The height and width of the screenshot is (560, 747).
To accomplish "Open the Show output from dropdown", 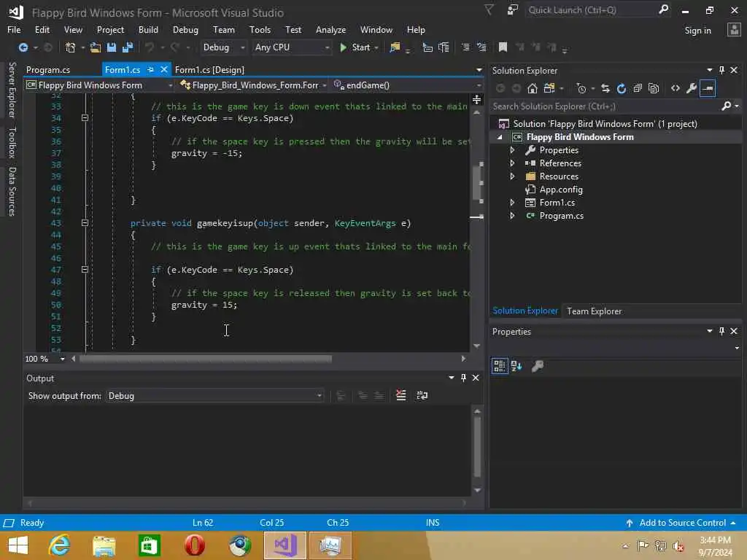I will 214,396.
